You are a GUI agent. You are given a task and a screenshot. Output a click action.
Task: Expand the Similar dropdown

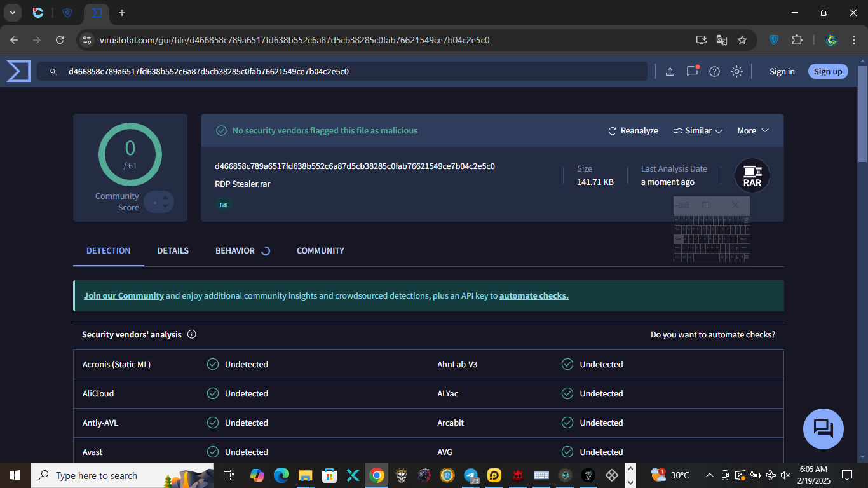[x=698, y=130]
